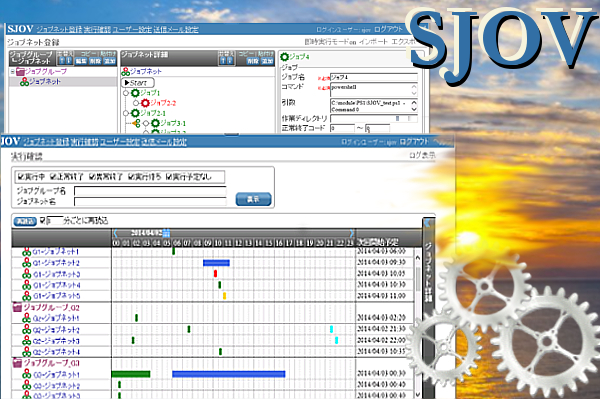The width and height of the screenshot is (600, 399).
Task: Click folder icon of ジョブグループ_03
Action: click(17, 363)
